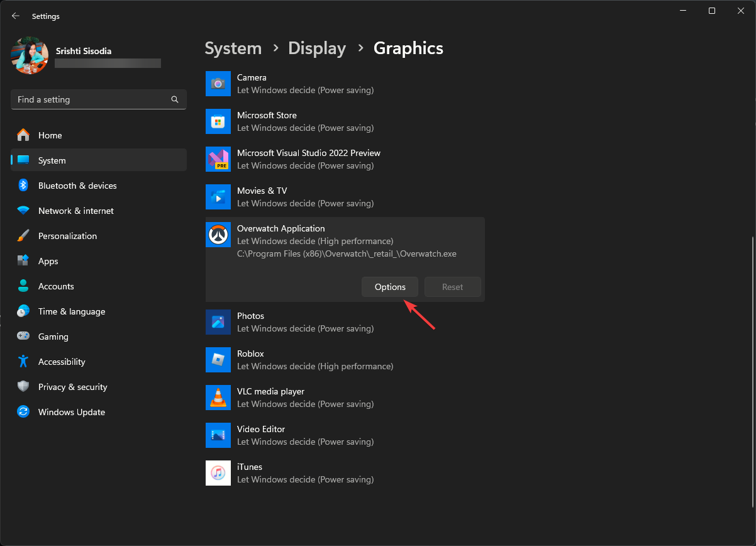Screen dimensions: 756x546
Task: Select the Movies & TV list row
Action: point(345,197)
